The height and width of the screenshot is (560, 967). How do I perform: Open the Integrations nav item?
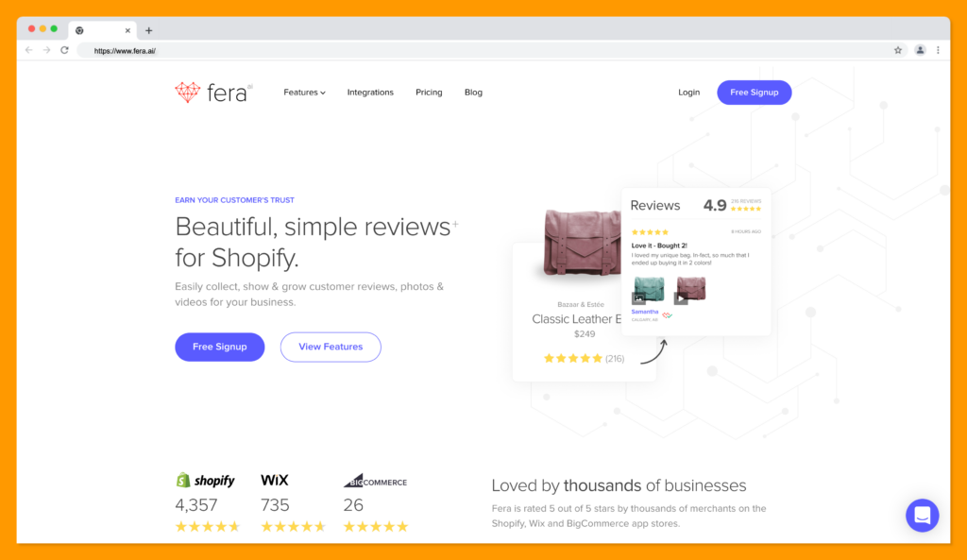[x=370, y=93]
